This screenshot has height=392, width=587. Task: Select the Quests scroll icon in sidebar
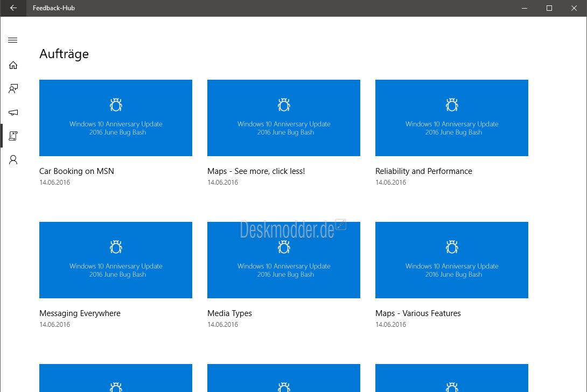pos(13,136)
